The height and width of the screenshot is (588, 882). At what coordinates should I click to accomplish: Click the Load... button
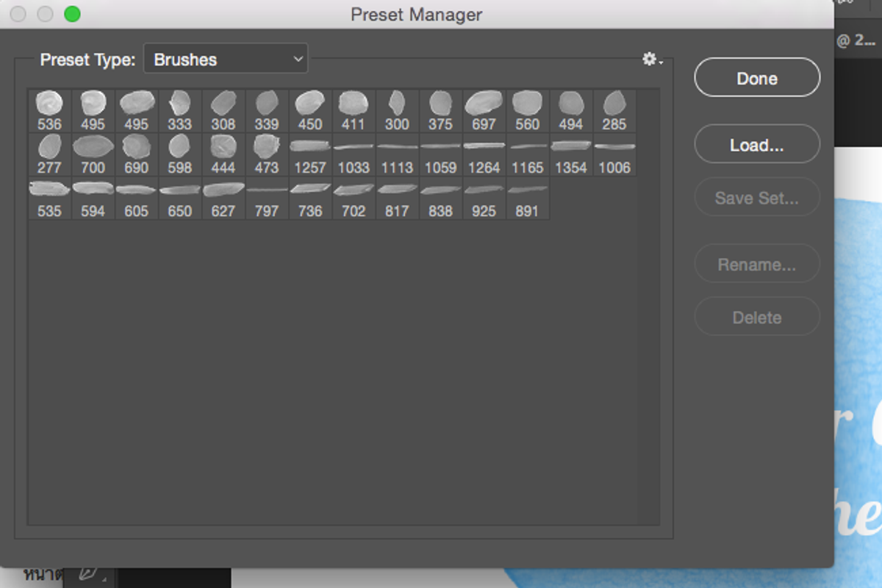click(x=757, y=145)
